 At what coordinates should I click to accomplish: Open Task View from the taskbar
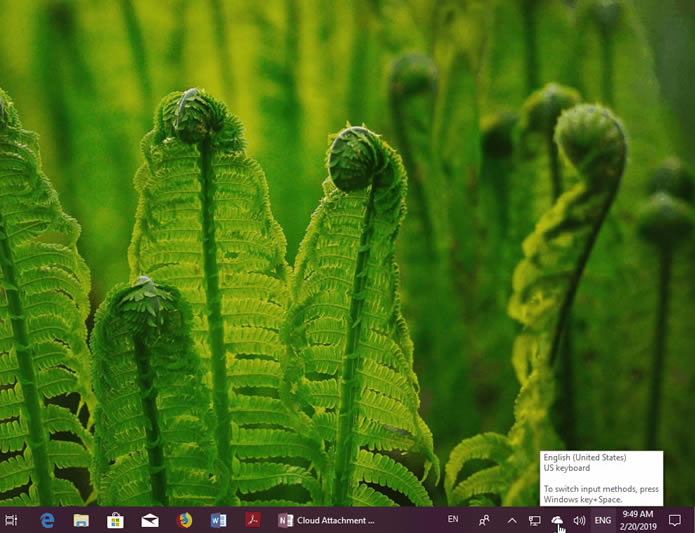click(11, 520)
